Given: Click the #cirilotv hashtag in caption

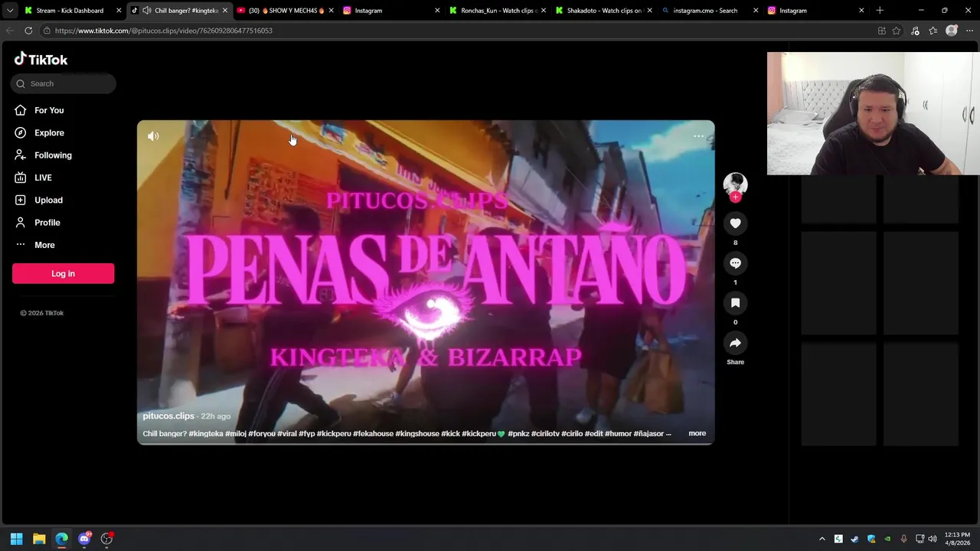Looking at the screenshot, I should tap(545, 434).
